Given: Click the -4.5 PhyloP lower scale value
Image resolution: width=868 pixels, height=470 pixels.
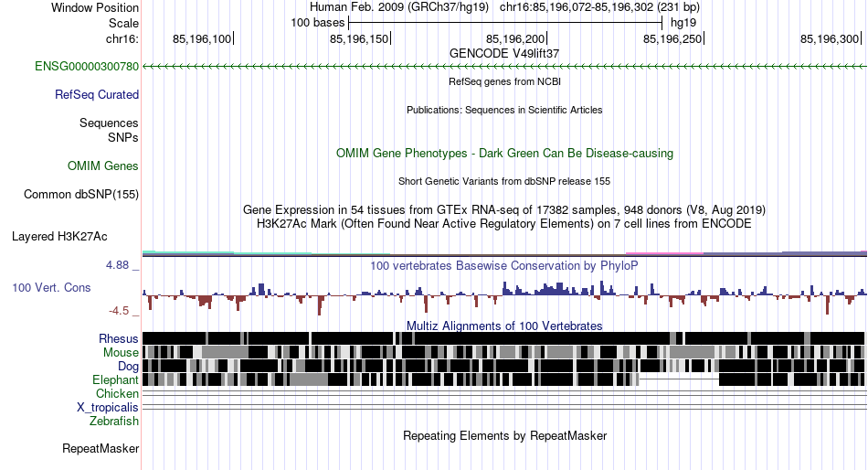Looking at the screenshot, I should pos(119,311).
